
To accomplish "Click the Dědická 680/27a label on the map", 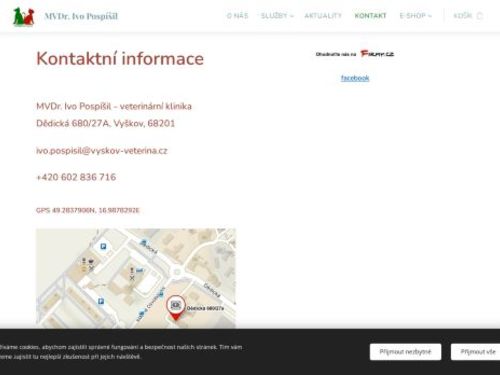I will tap(205, 308).
